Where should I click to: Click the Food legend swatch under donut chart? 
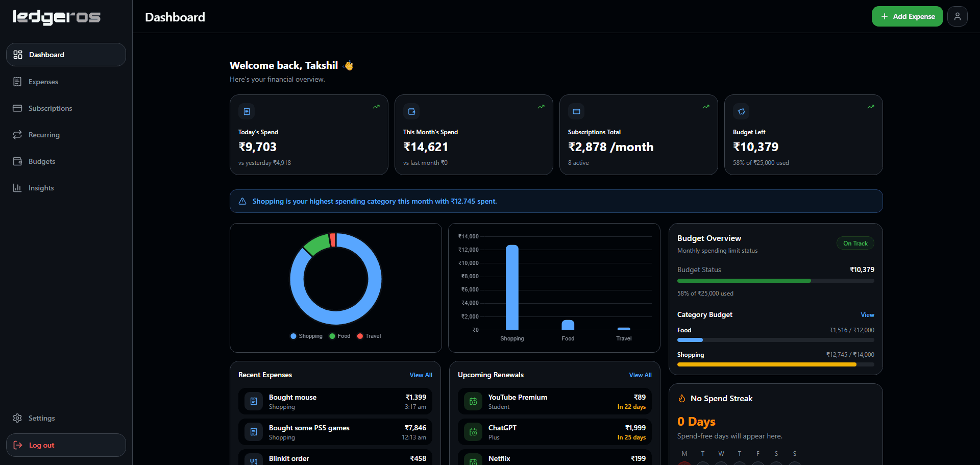coord(332,336)
